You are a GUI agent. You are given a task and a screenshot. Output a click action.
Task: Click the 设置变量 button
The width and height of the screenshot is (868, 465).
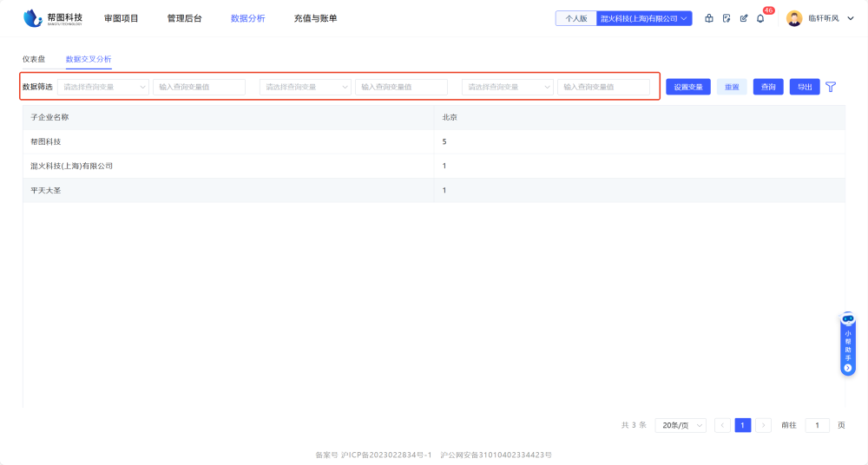[688, 87]
